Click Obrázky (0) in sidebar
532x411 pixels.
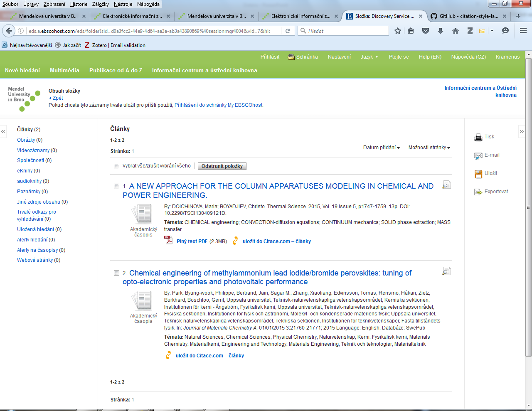pos(30,140)
